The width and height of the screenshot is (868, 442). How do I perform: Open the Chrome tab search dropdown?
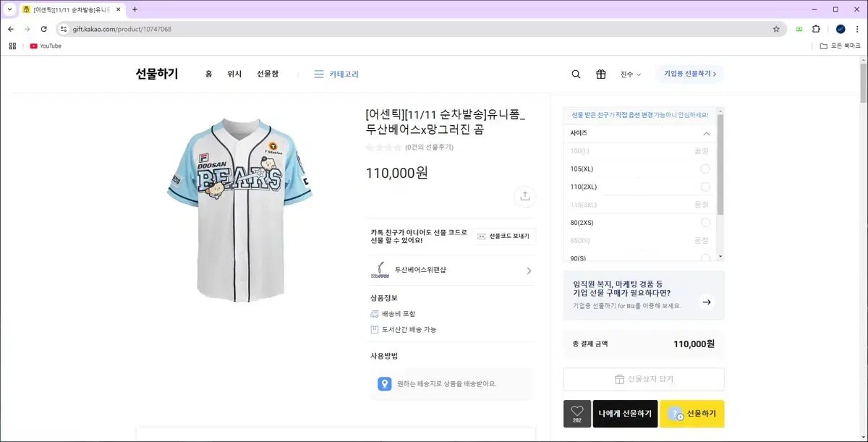click(10, 9)
